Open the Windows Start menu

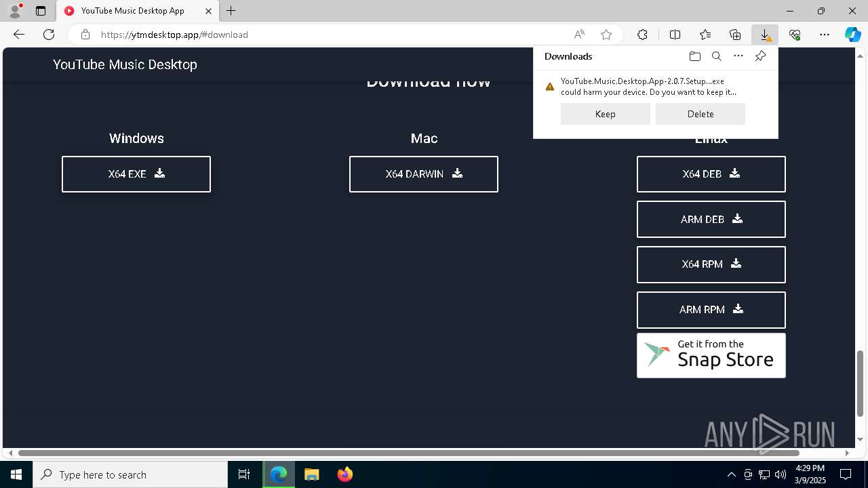coord(16,474)
